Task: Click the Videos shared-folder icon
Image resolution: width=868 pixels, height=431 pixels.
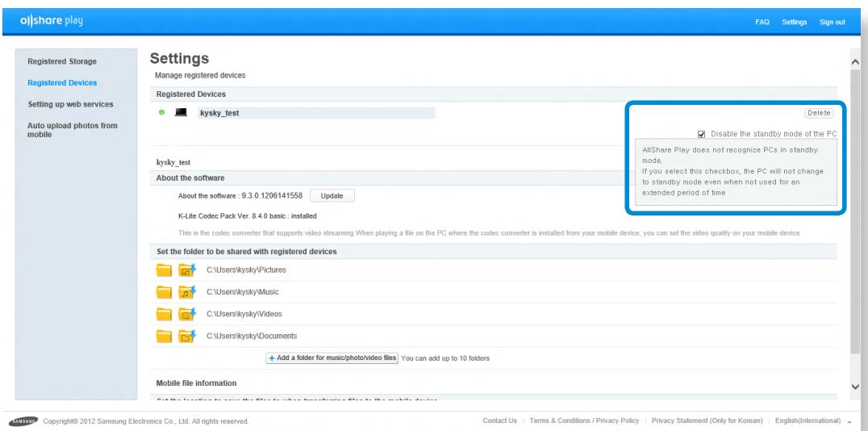Action: [x=188, y=314]
